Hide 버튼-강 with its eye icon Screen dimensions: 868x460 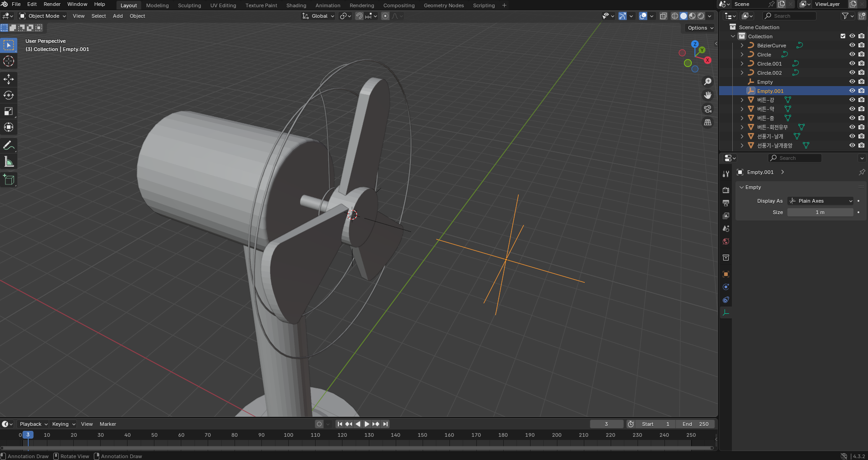click(x=852, y=100)
